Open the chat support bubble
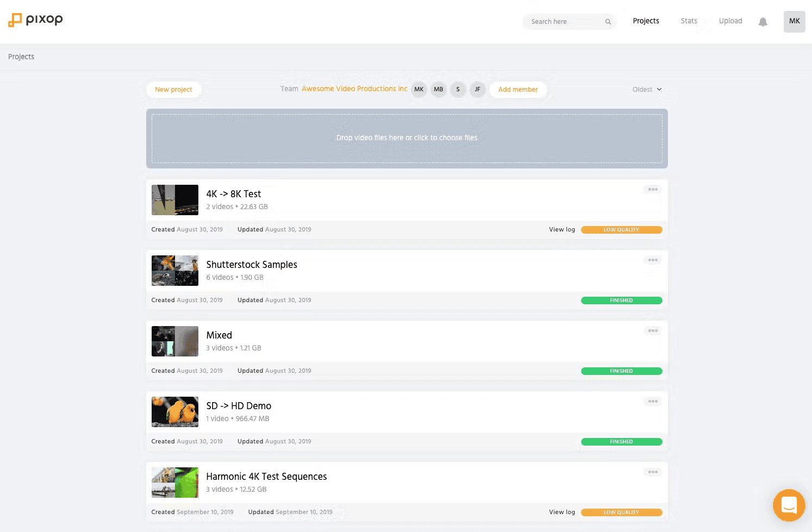 [x=789, y=505]
